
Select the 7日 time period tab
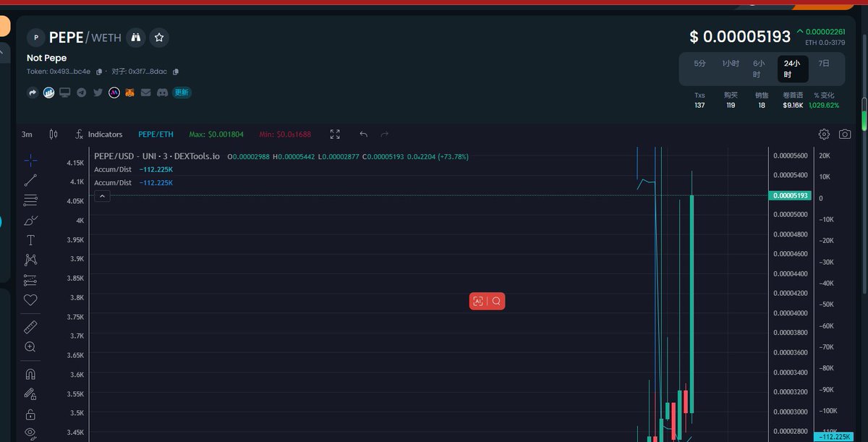coord(824,64)
